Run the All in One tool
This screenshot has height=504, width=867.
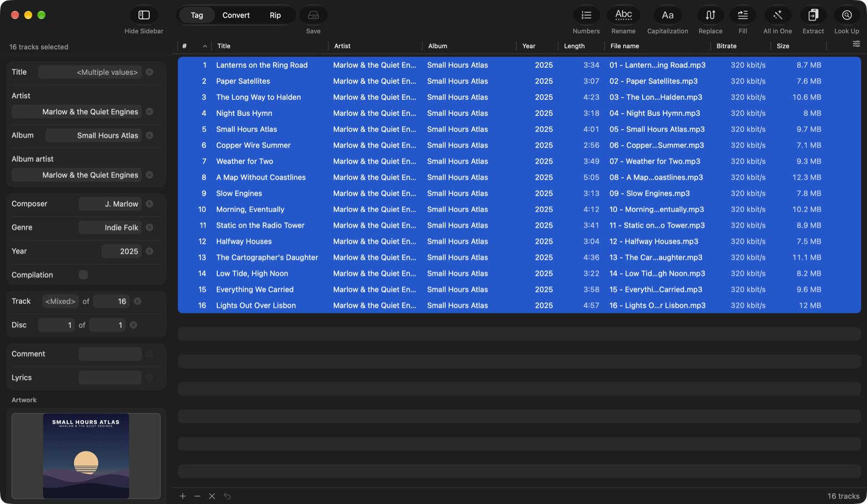tap(778, 15)
